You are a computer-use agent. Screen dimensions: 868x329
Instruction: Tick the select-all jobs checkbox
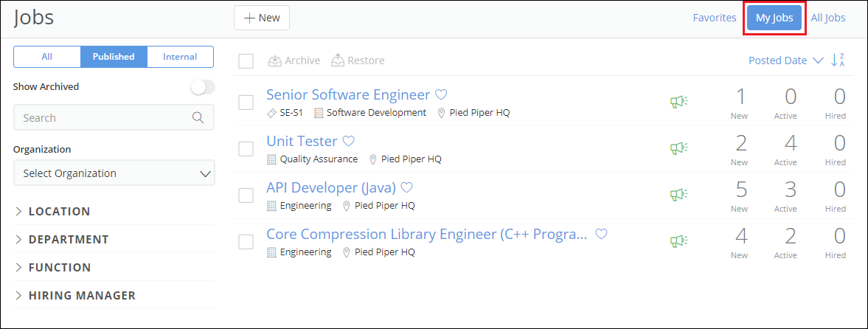[246, 61]
